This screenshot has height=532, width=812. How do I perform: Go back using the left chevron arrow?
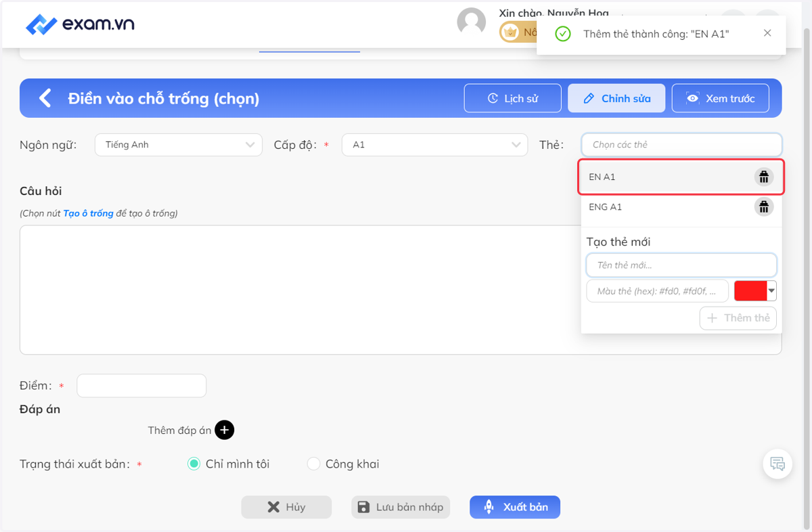point(45,98)
